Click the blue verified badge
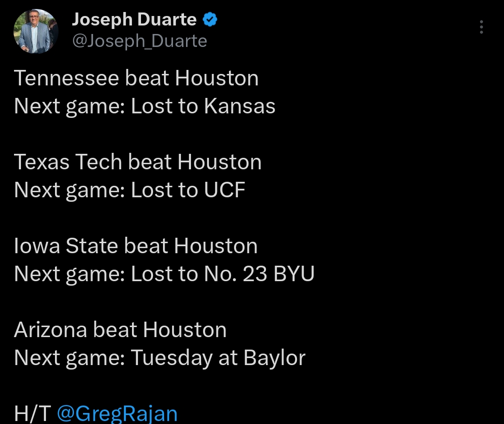This screenshot has height=424, width=504. click(209, 20)
